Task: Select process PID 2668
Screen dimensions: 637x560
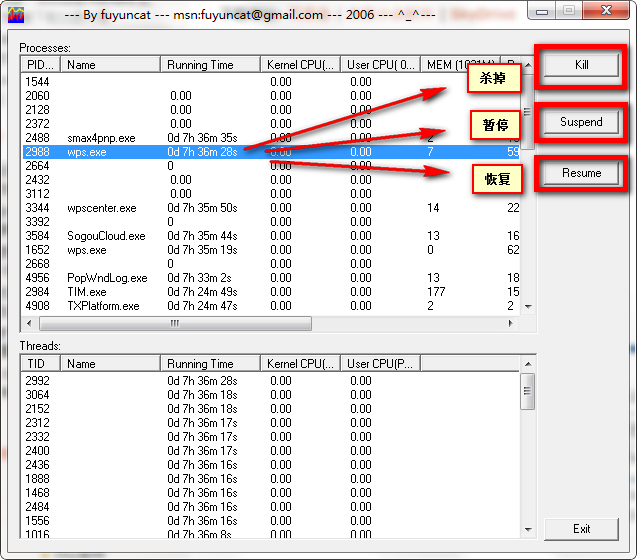Action: pyautogui.click(x=271, y=264)
